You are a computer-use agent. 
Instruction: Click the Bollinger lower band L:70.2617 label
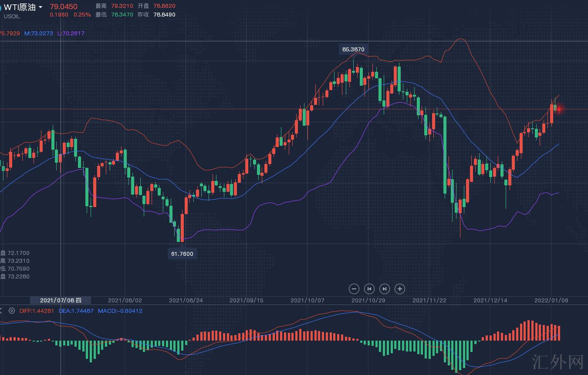coord(71,33)
